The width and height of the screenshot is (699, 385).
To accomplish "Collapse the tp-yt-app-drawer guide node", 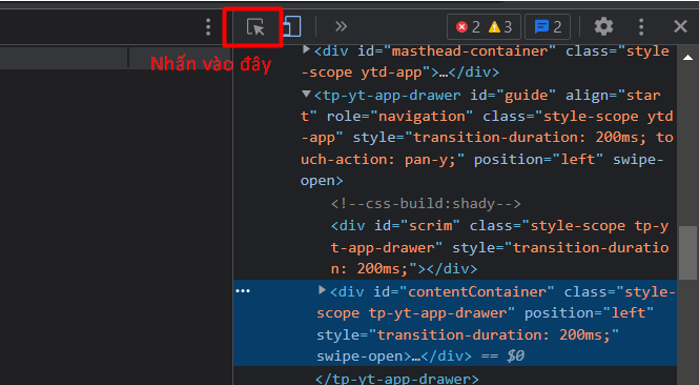I will (306, 94).
